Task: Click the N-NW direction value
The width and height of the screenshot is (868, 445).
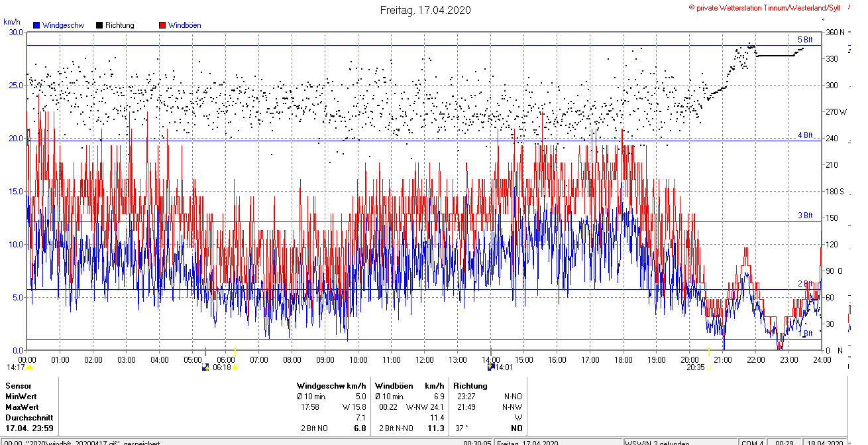Action: (x=512, y=407)
